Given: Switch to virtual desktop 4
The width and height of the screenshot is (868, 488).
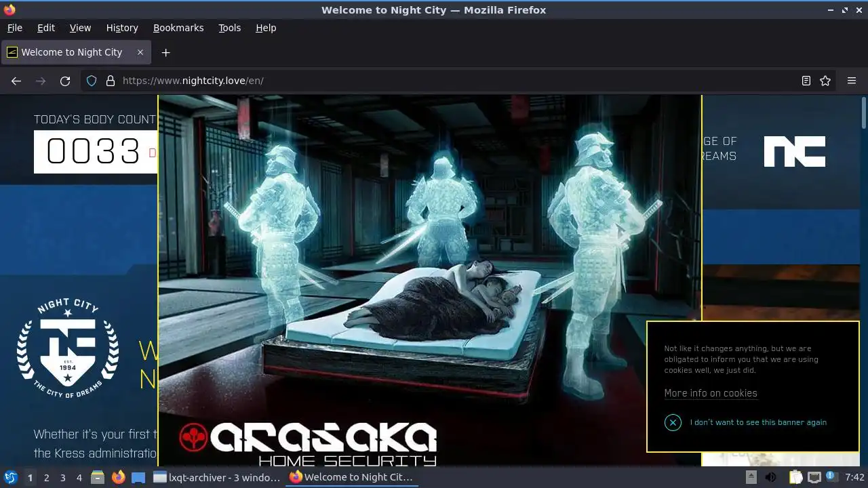Looking at the screenshot, I should click(x=79, y=477).
